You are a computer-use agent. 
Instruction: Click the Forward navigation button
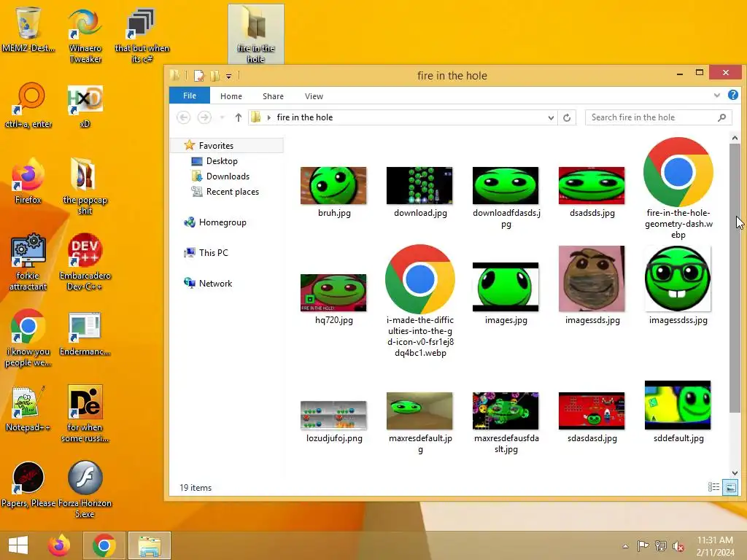[204, 117]
